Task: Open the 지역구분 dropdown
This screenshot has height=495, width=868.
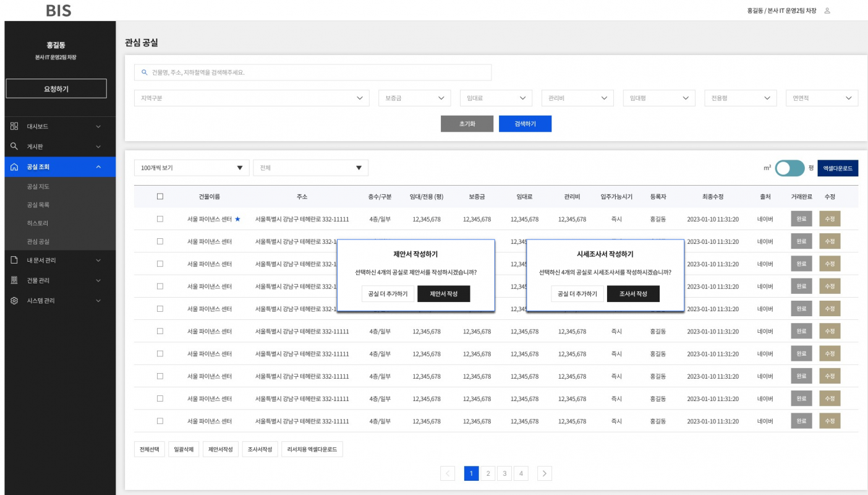Action: point(252,98)
